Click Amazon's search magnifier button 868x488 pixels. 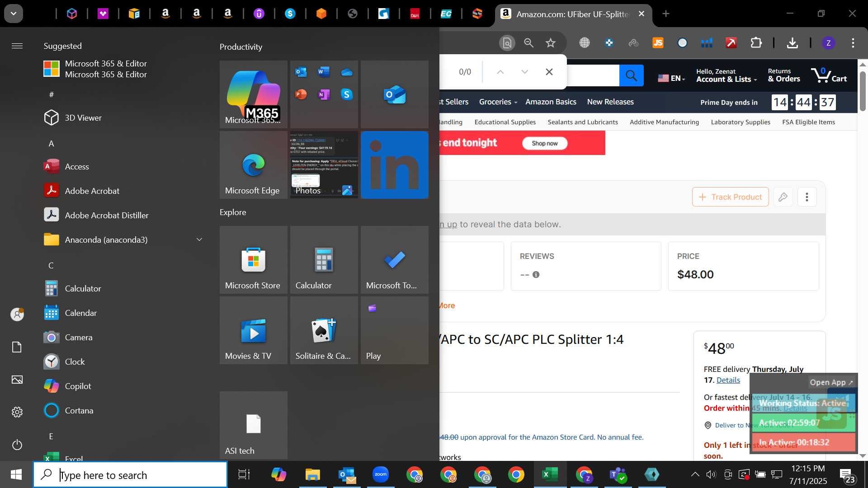631,75
